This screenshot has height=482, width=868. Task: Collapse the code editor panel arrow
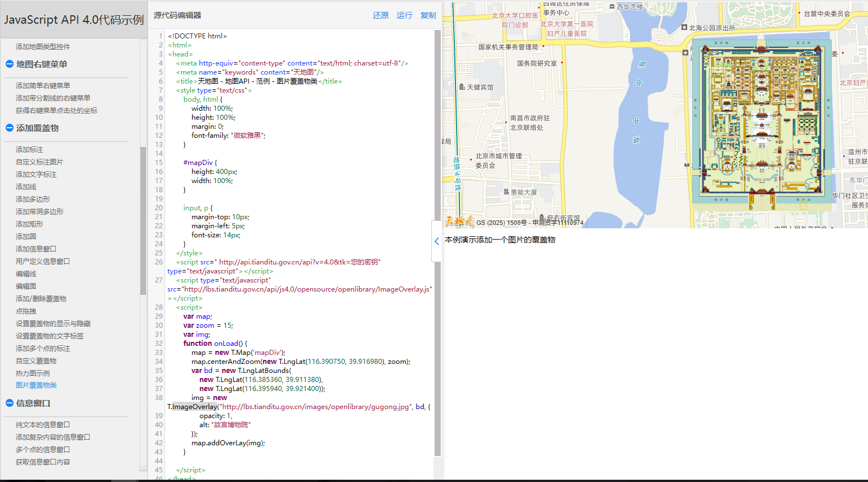(436, 241)
